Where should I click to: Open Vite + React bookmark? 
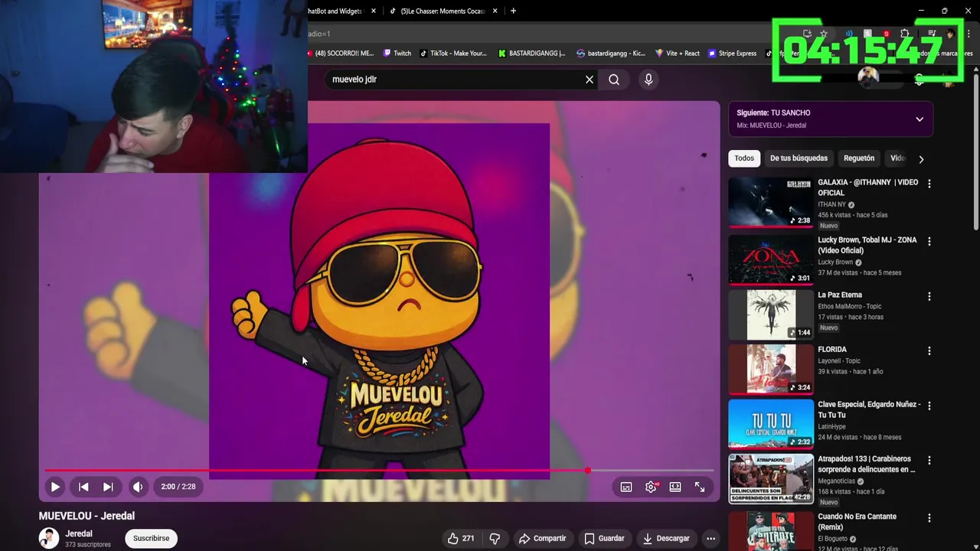(x=678, y=54)
